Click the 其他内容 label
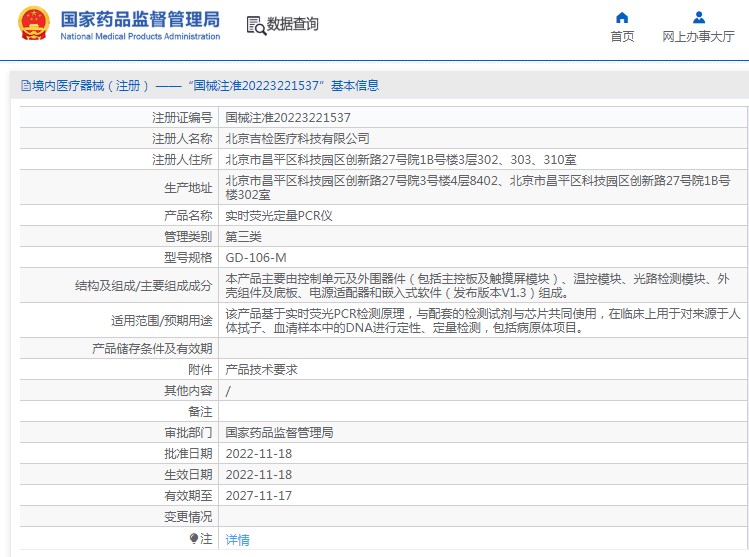The image size is (749, 557). [188, 391]
